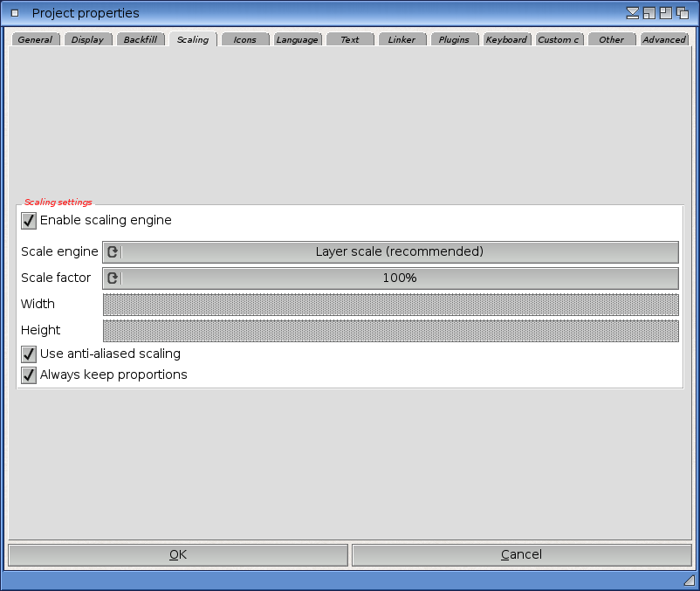The height and width of the screenshot is (591, 700).
Task: Uncheck Always keep proportions
Action: (x=29, y=375)
